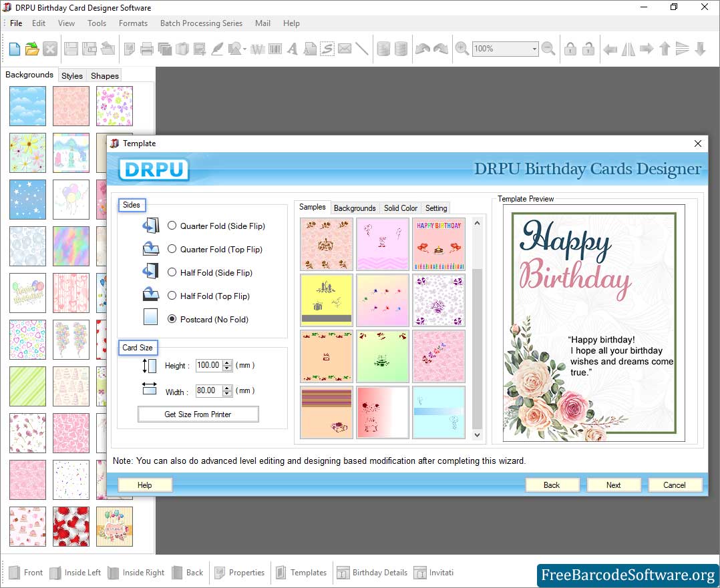This screenshot has width=720, height=588.
Task: Switch to Styles tab in left panel
Action: tap(72, 75)
